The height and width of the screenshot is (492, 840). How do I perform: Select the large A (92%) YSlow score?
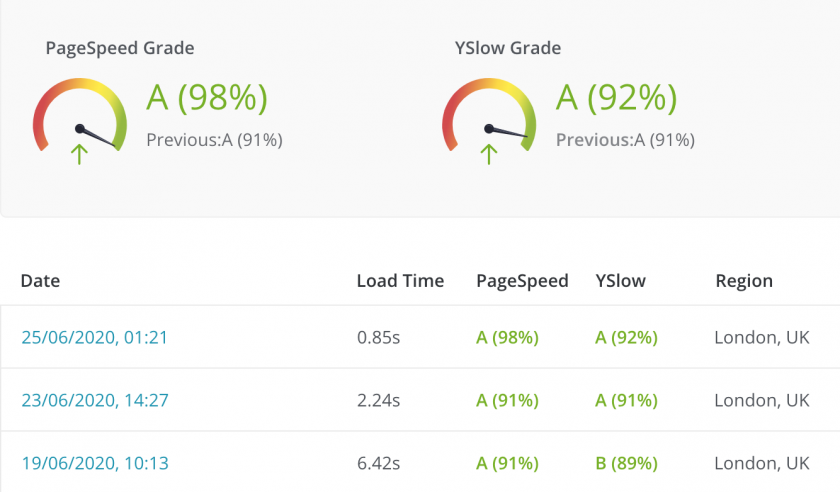(x=617, y=98)
